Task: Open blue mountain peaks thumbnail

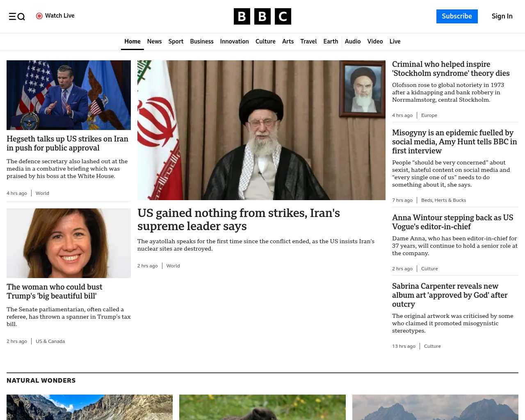Action: click(x=435, y=407)
